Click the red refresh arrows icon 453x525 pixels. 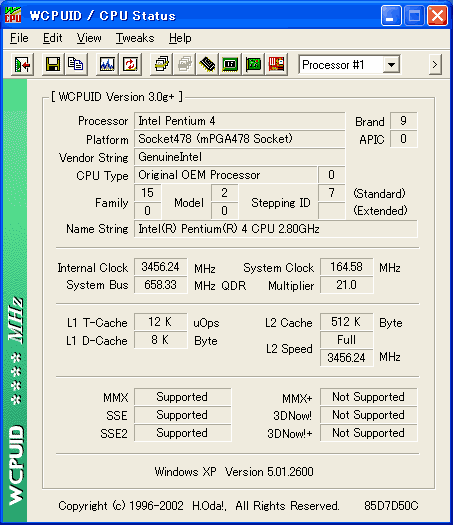point(130,64)
